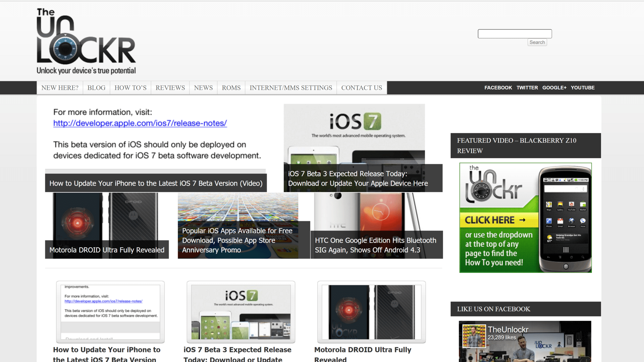The width and height of the screenshot is (644, 362).
Task: Open the Motorola DROID Ultra thumbnail below slider
Action: tap(371, 312)
